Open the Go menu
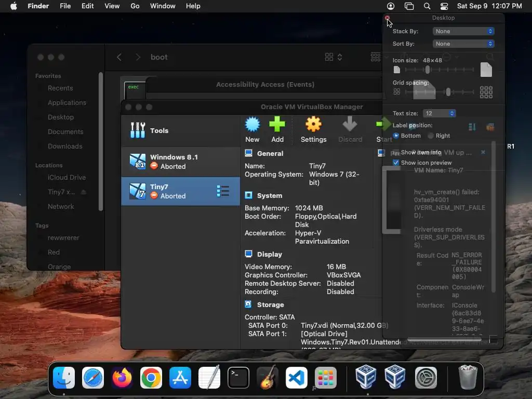The height and width of the screenshot is (399, 532). pyautogui.click(x=135, y=6)
